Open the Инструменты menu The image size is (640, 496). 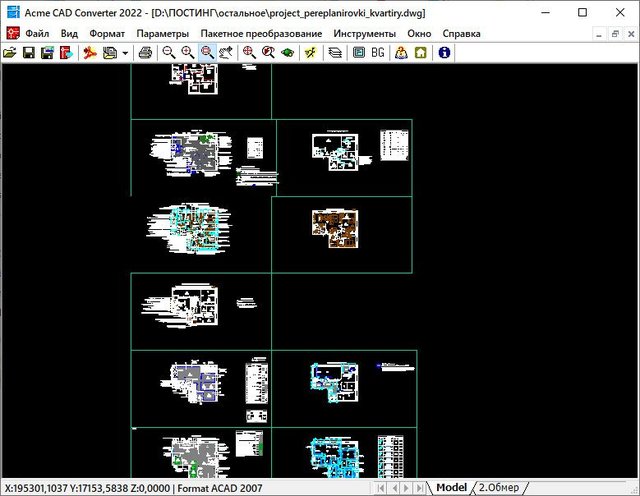365,33
